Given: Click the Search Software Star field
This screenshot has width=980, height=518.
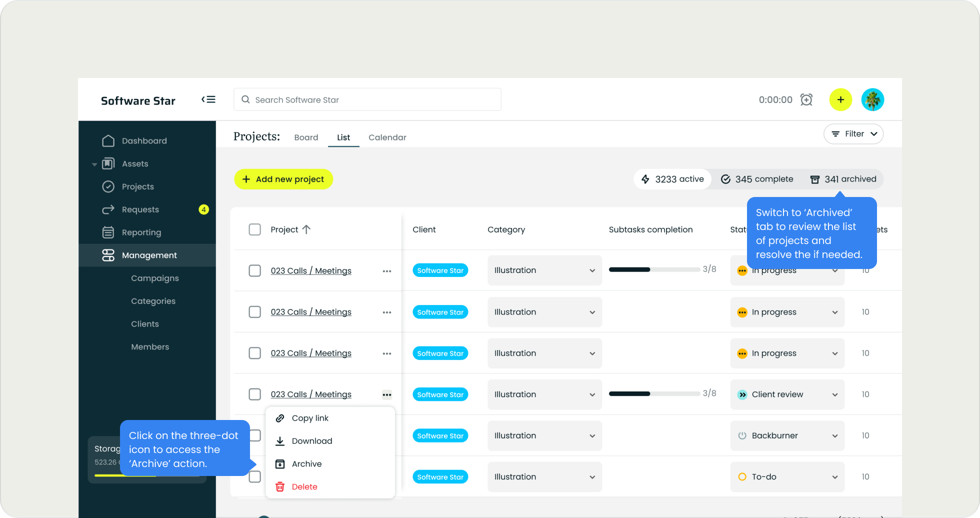Looking at the screenshot, I should pos(367,99).
